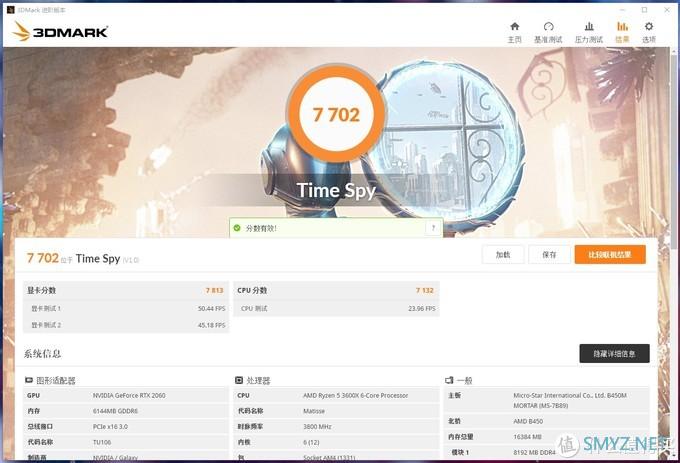Open the Stress Tests (压力测试) icon
The width and height of the screenshot is (680, 463).
tap(589, 26)
